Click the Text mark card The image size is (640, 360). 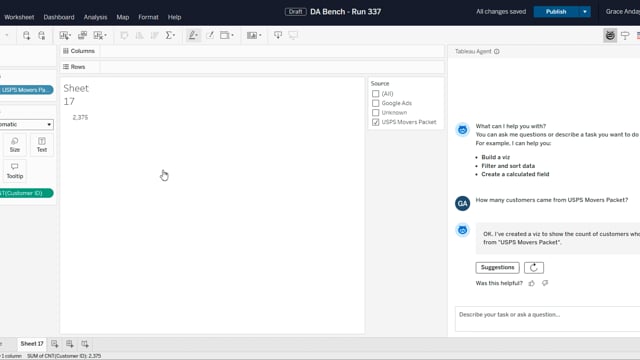point(42,144)
